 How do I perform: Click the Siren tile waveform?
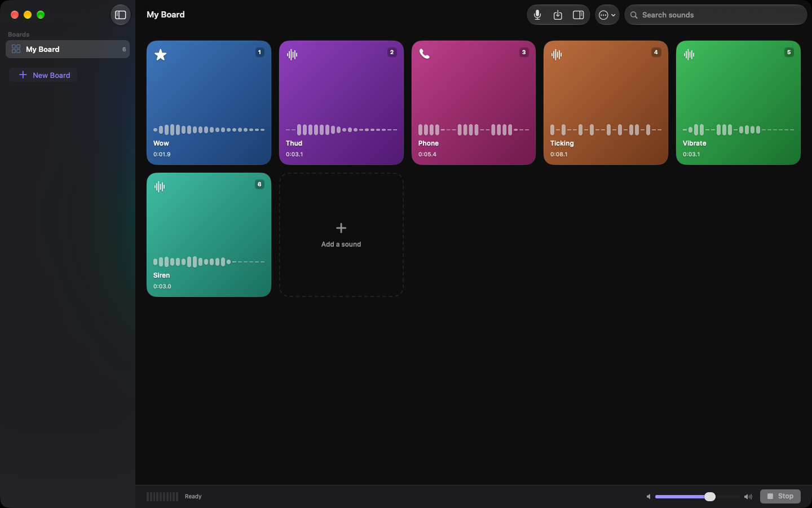tap(209, 262)
